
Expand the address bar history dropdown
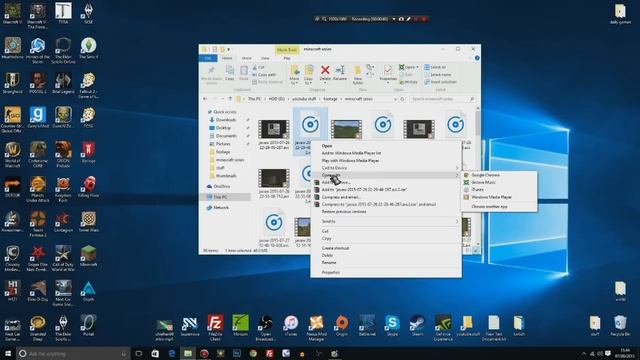[395, 99]
